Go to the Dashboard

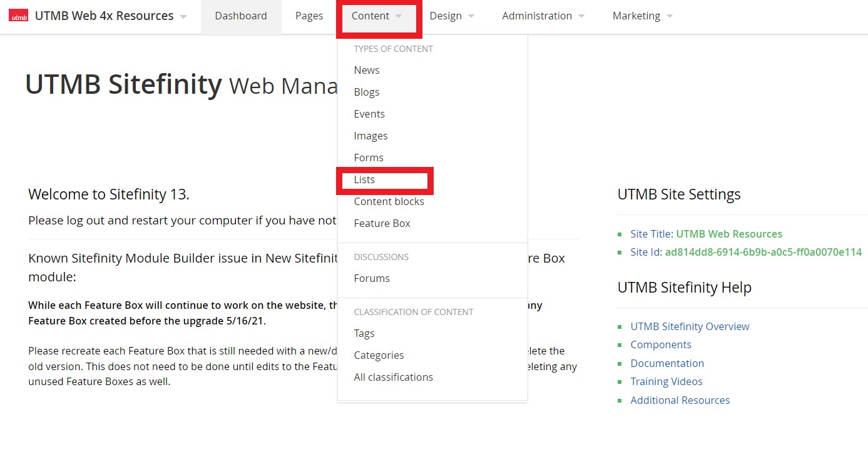(241, 16)
